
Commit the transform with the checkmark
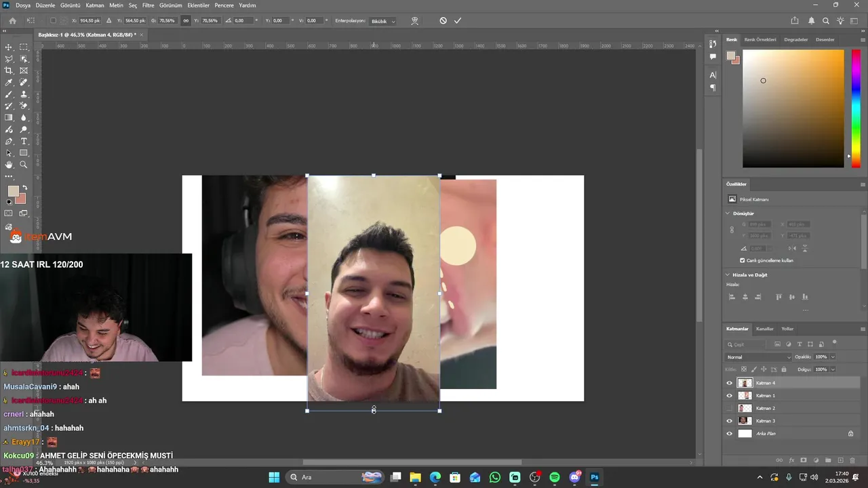pos(458,21)
